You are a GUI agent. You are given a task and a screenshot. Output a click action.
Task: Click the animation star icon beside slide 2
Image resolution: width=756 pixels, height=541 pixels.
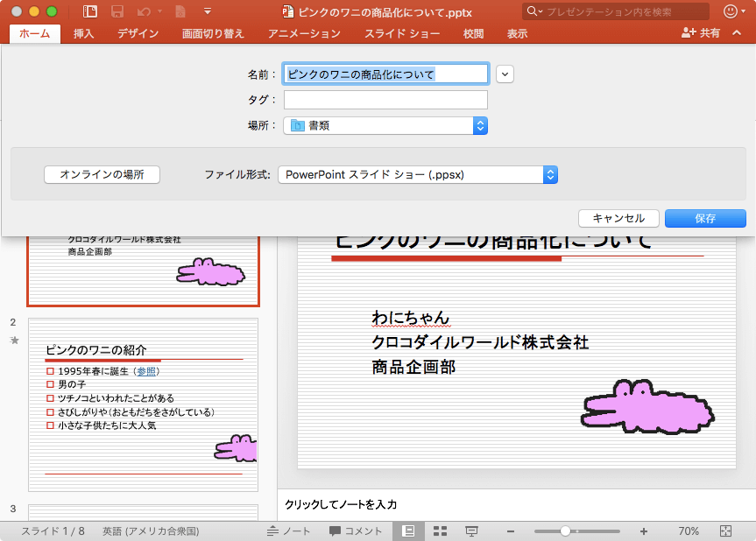(15, 341)
